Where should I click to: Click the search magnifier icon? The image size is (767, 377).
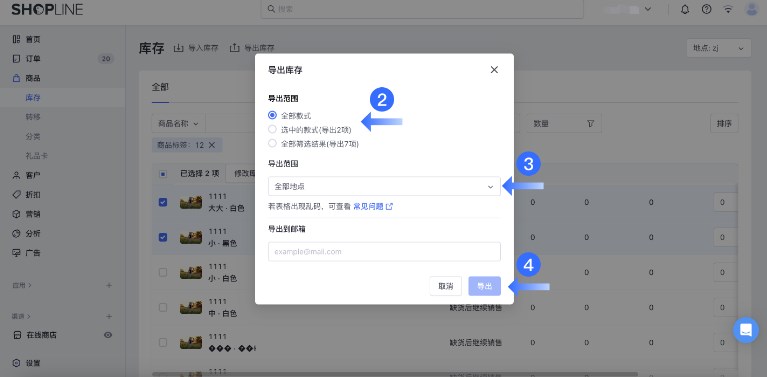click(271, 9)
